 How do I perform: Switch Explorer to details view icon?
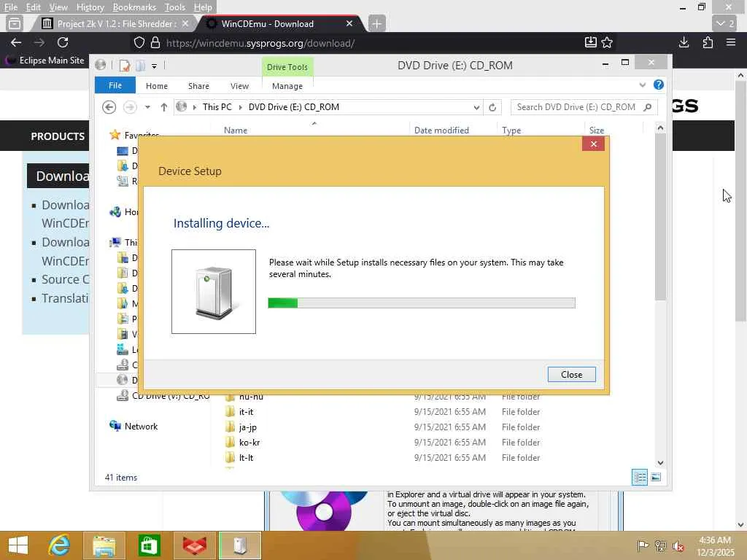(x=639, y=477)
